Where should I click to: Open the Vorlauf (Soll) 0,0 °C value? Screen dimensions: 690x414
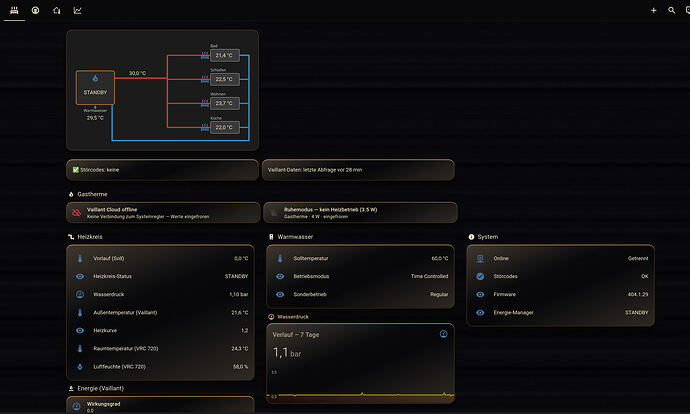[241, 258]
